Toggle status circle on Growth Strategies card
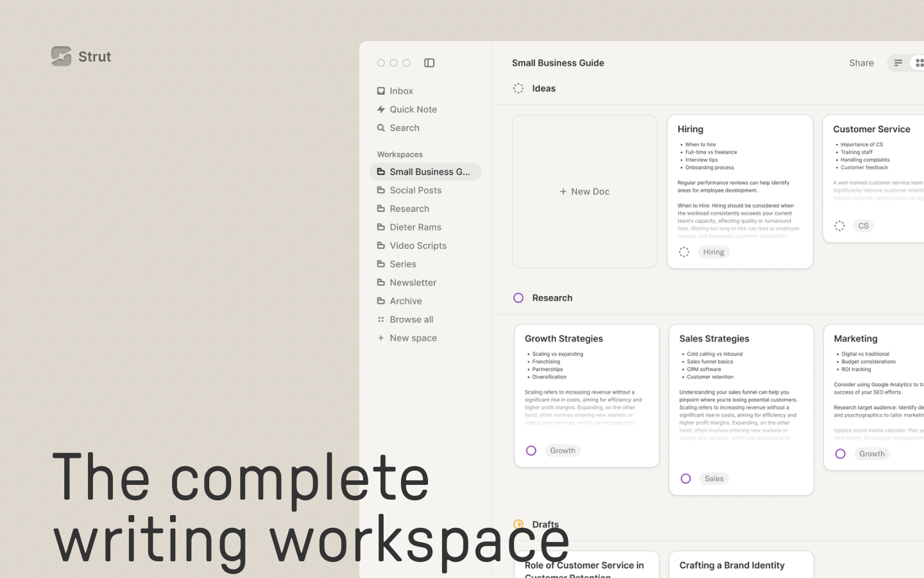The height and width of the screenshot is (578, 924). pyautogui.click(x=531, y=451)
